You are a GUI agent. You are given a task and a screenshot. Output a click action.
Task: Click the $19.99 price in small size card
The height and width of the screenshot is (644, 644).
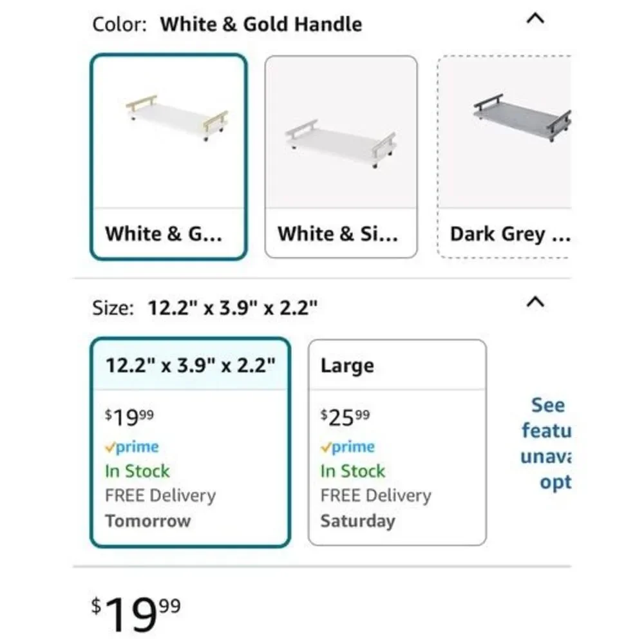click(x=129, y=418)
